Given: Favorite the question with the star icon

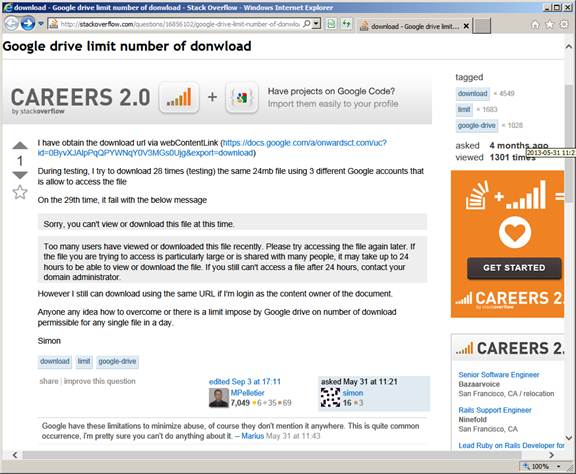Looking at the screenshot, I should [20, 193].
